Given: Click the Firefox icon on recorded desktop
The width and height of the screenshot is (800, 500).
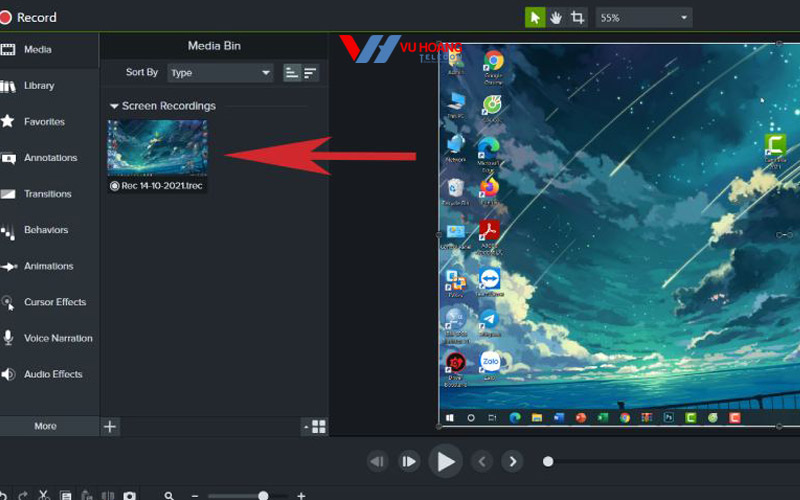Looking at the screenshot, I should [x=489, y=187].
